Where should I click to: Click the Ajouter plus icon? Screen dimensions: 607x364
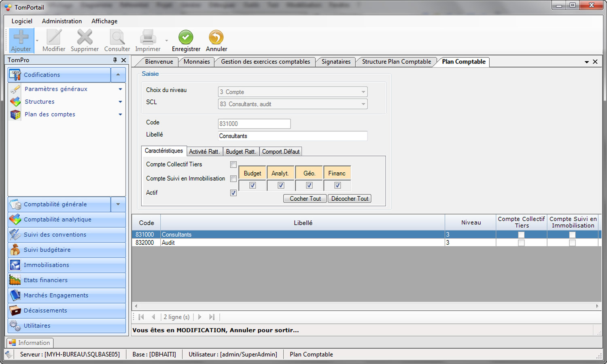[21, 37]
